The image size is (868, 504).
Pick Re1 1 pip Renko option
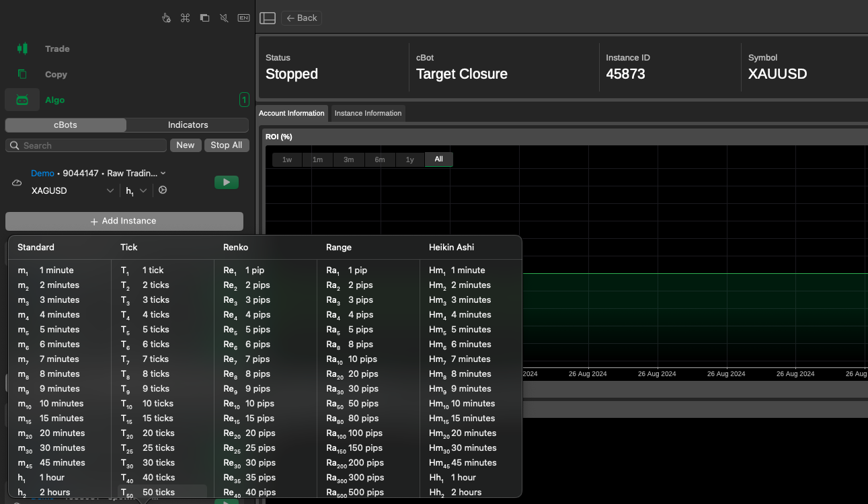tap(266, 270)
